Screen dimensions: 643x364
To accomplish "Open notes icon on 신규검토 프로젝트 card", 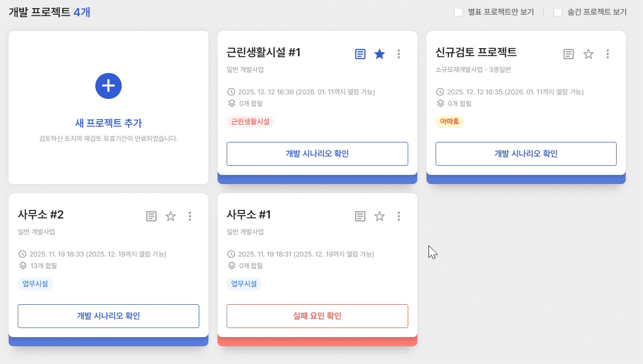I will pyautogui.click(x=569, y=54).
